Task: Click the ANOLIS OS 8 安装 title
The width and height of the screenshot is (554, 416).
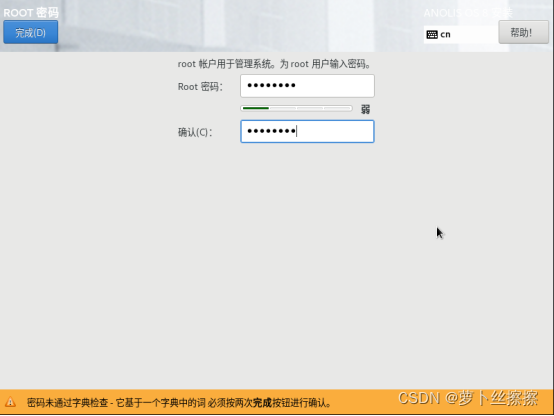Action: click(468, 13)
